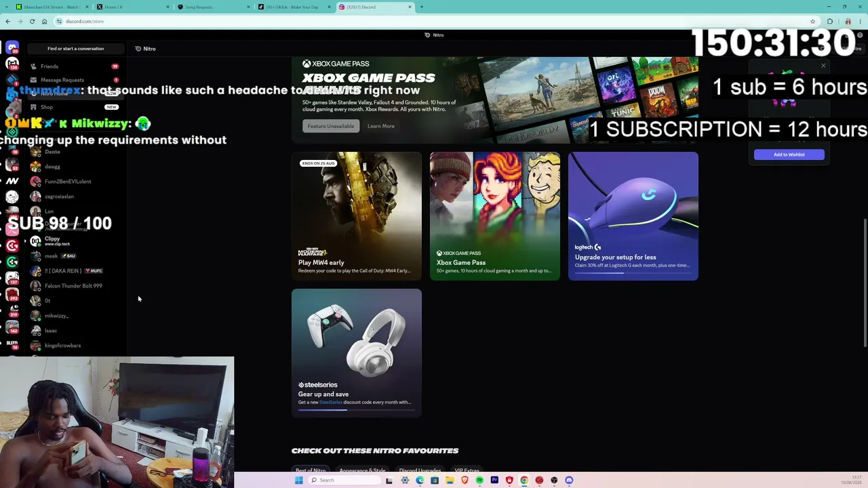Open the server icon with 142 badge
Screen dimensions: 868x488
click(x=12, y=327)
